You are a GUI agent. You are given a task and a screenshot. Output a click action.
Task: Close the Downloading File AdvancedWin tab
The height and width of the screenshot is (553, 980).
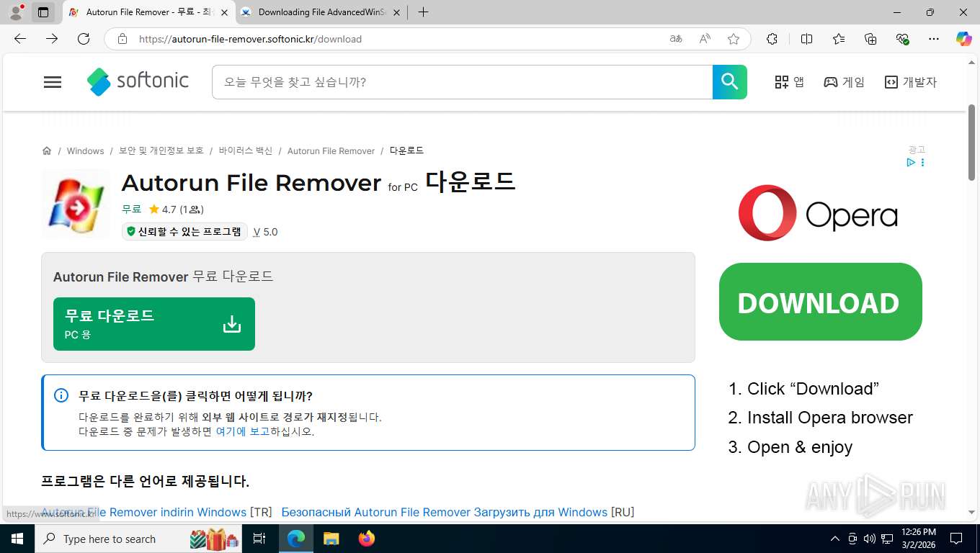[396, 12]
